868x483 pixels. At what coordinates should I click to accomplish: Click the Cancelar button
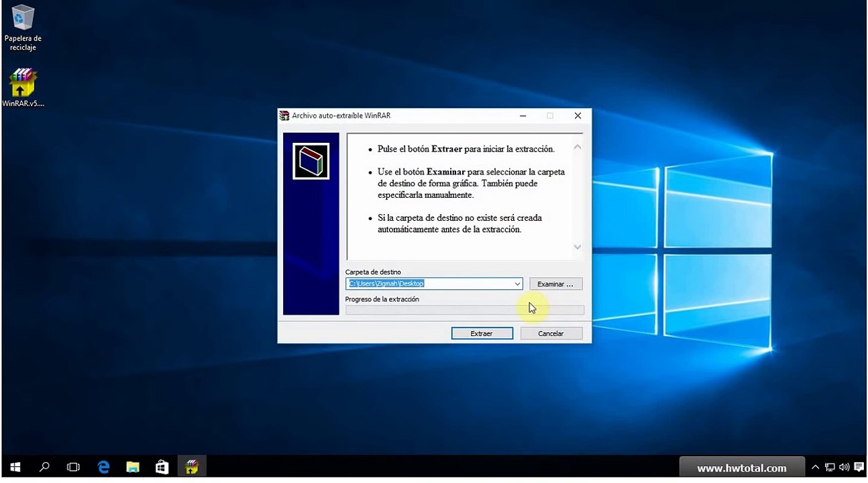(x=551, y=333)
